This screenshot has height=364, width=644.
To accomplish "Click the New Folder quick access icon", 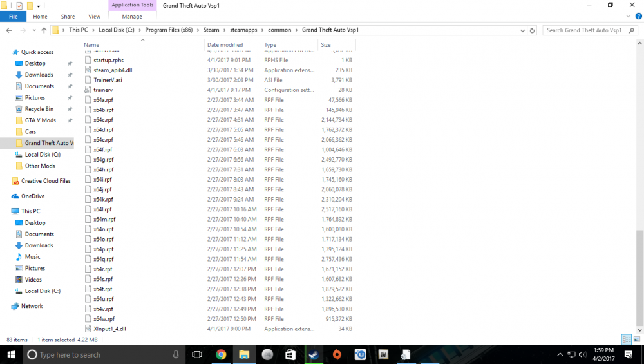I will (x=30, y=5).
